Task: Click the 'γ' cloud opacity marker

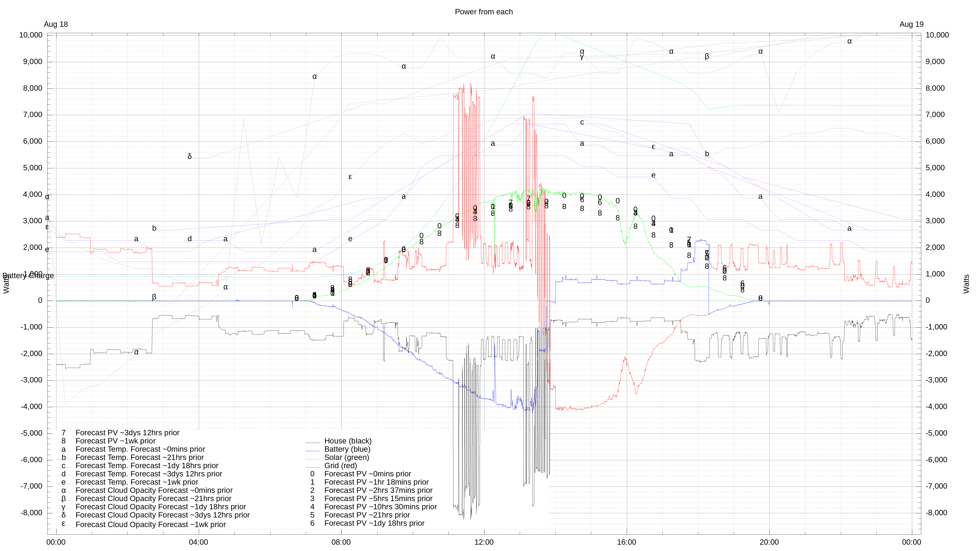Action: click(582, 57)
